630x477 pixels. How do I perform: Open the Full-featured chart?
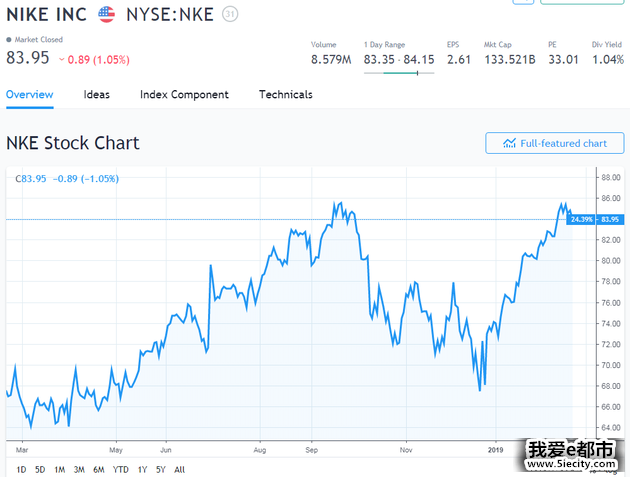pyautogui.click(x=554, y=143)
